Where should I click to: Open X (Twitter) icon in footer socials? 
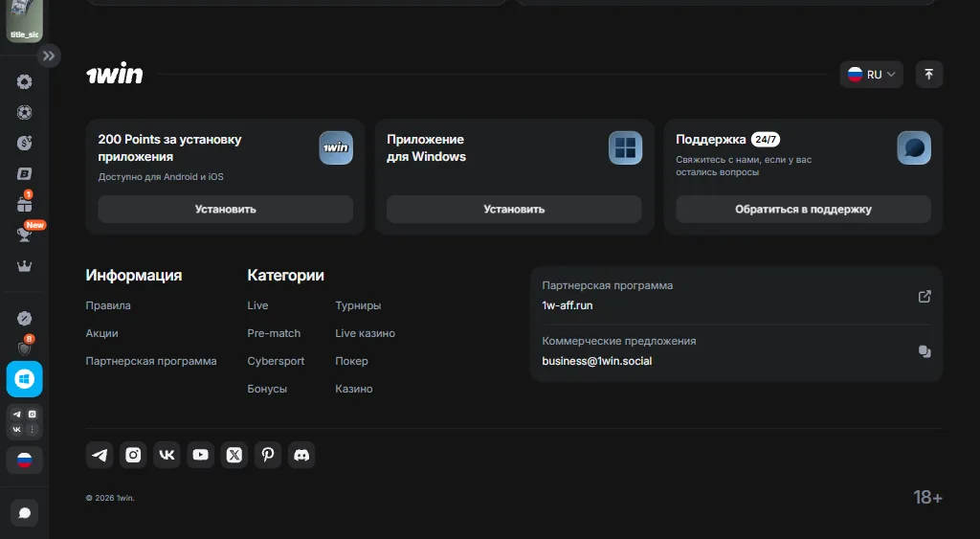coord(234,455)
